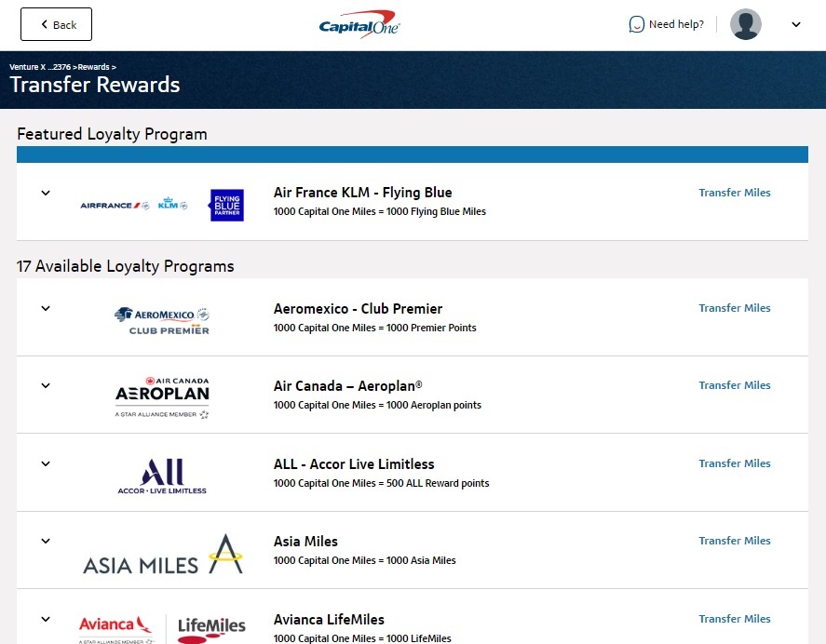Expand Aeromexico Club Premier details
Viewport: 826px width, 644px height.
46,308
